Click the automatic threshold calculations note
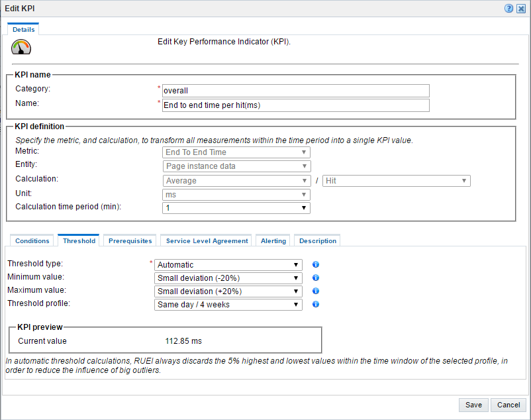This screenshot has width=531, height=420. [x=256, y=366]
